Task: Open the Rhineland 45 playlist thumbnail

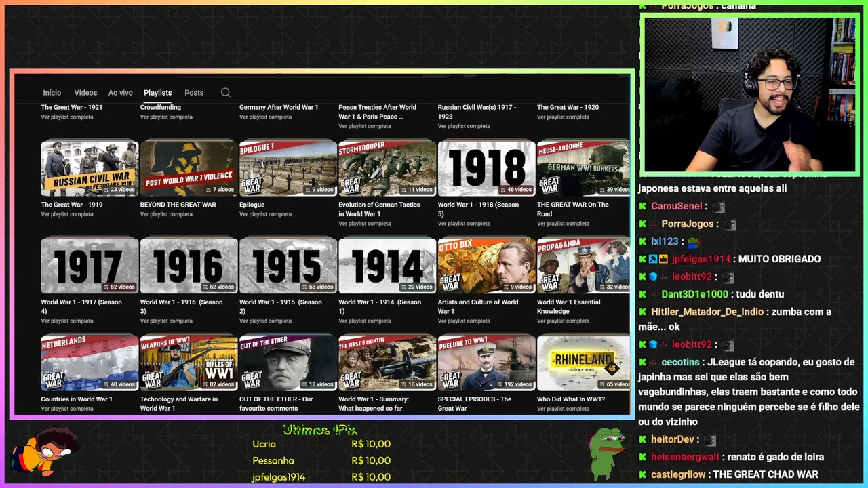Action: [x=583, y=363]
